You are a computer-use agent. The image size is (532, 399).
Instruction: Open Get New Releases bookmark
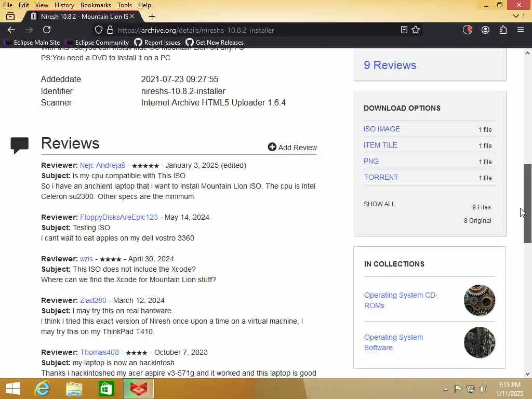pos(215,43)
